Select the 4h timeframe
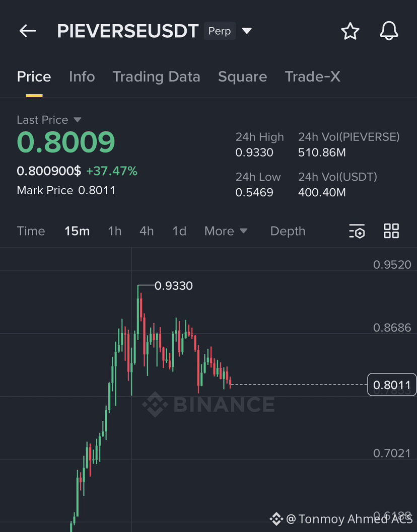 (x=147, y=231)
